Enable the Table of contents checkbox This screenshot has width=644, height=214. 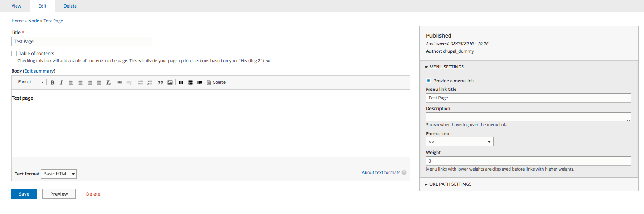pos(14,53)
